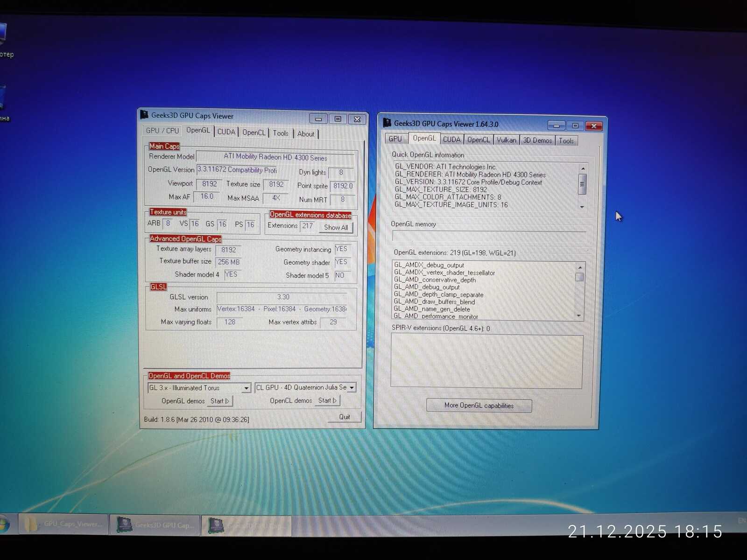Click the GL_MAX_TEXTURE_IMAGE_UNITS: 16 line
Image resolution: width=747 pixels, height=560 pixels.
point(451,204)
